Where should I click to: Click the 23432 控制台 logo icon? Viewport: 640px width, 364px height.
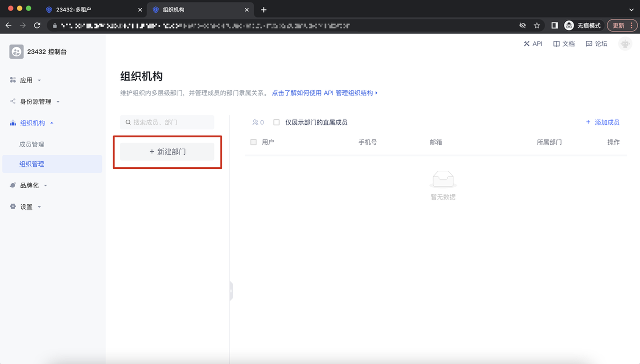16,51
